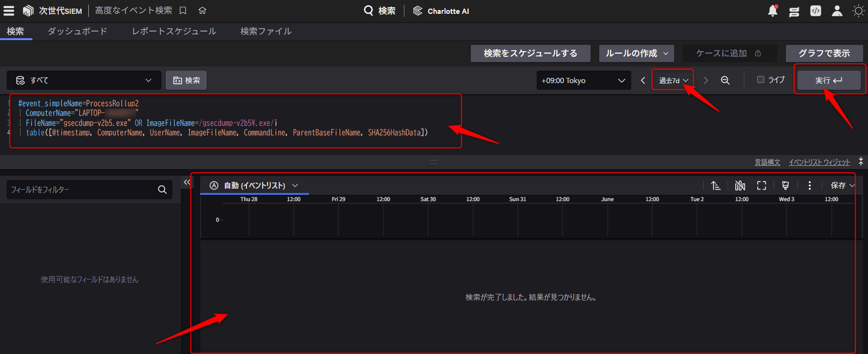This screenshot has width=868, height=354.
Task: Collapse the query editor arrows icon
Action: tap(860, 161)
